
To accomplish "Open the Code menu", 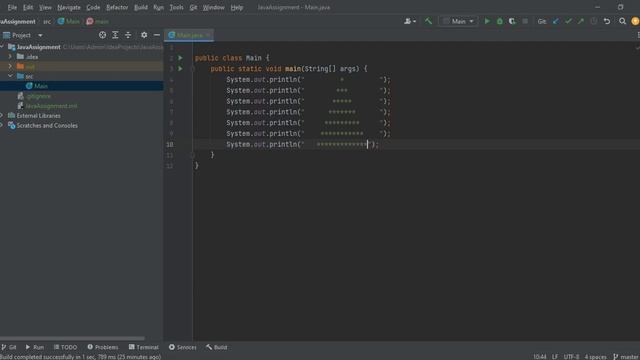I will pos(93,7).
